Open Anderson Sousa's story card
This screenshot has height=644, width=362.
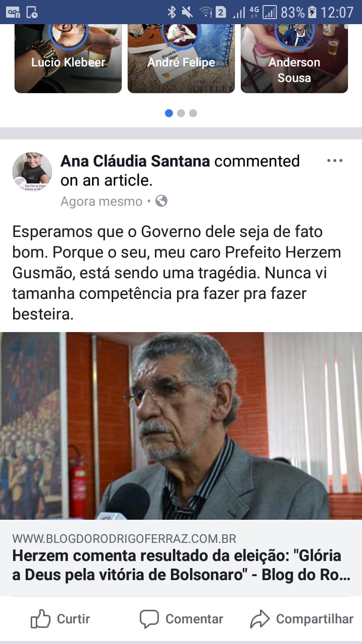(294, 59)
